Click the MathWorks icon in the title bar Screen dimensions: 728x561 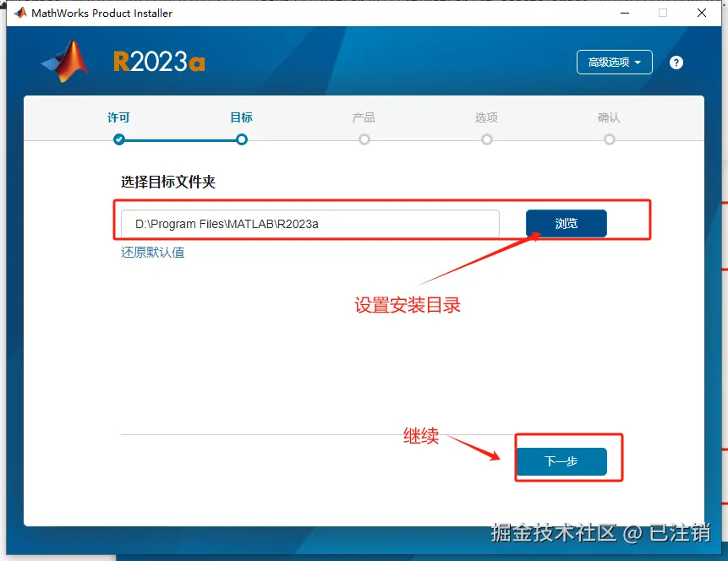20,13
